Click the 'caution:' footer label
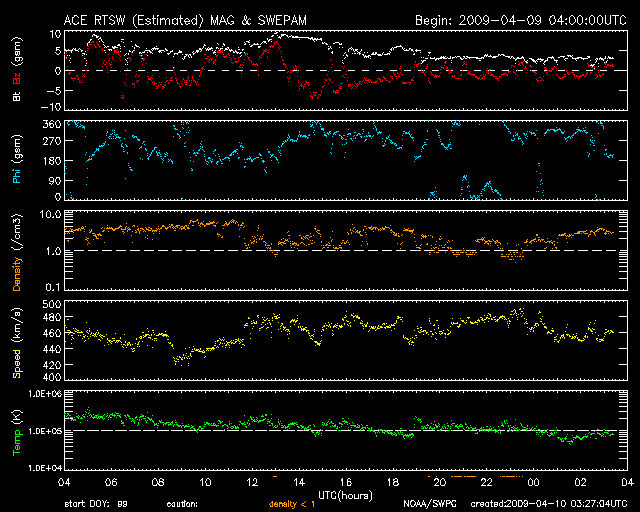The image size is (640, 512). coord(182,504)
